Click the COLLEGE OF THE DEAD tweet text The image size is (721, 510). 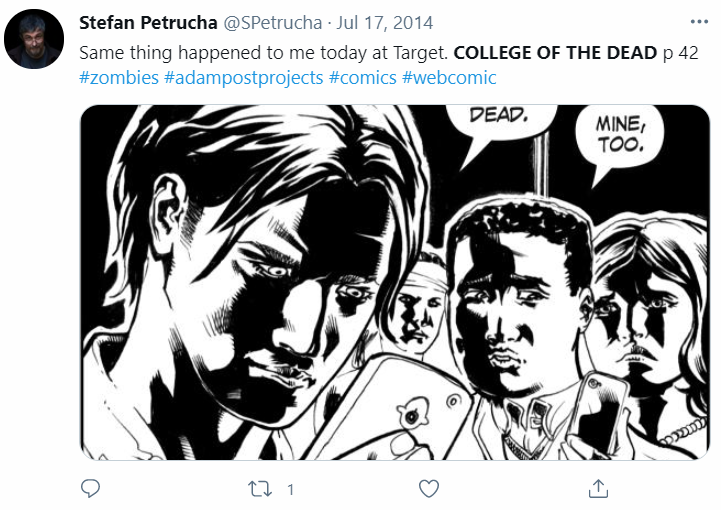(x=555, y=53)
